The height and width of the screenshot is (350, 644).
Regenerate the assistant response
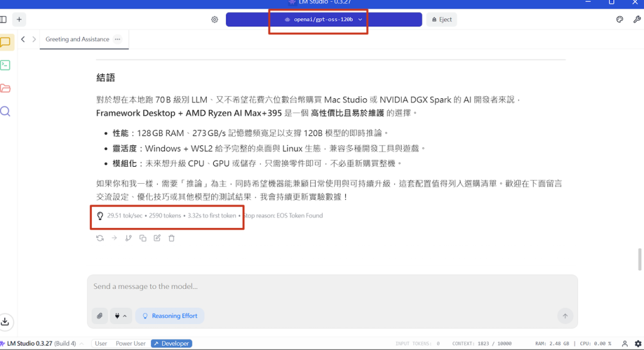(x=100, y=238)
